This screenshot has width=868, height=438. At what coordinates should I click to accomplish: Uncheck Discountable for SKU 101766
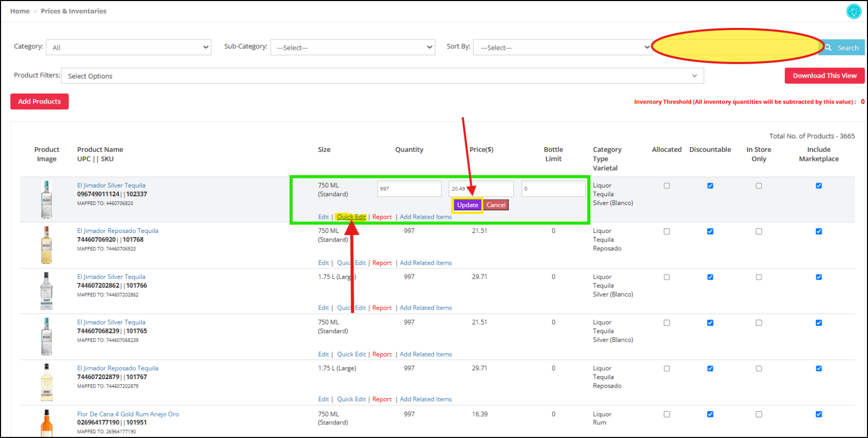click(710, 277)
